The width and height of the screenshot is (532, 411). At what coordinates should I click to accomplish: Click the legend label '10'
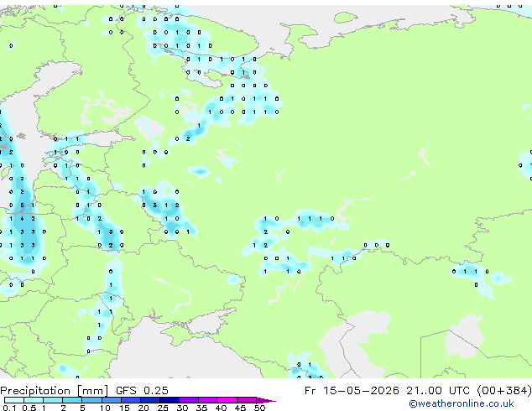[x=105, y=408]
